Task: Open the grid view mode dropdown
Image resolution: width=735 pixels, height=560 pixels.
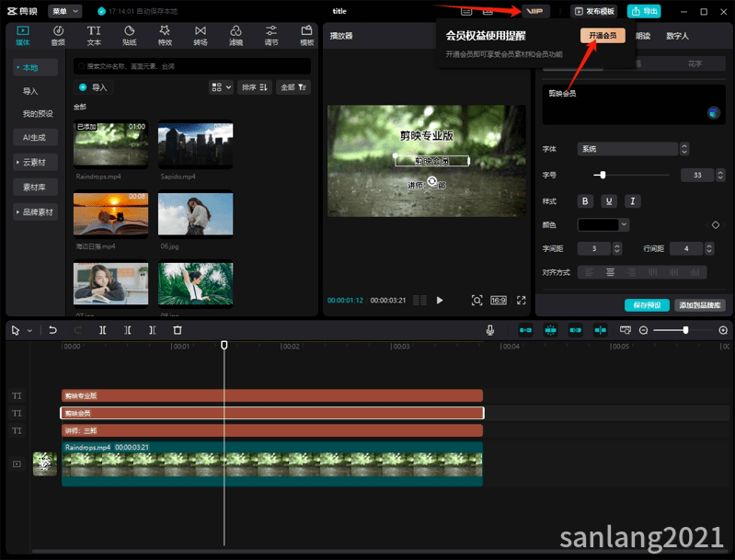Action: click(222, 87)
